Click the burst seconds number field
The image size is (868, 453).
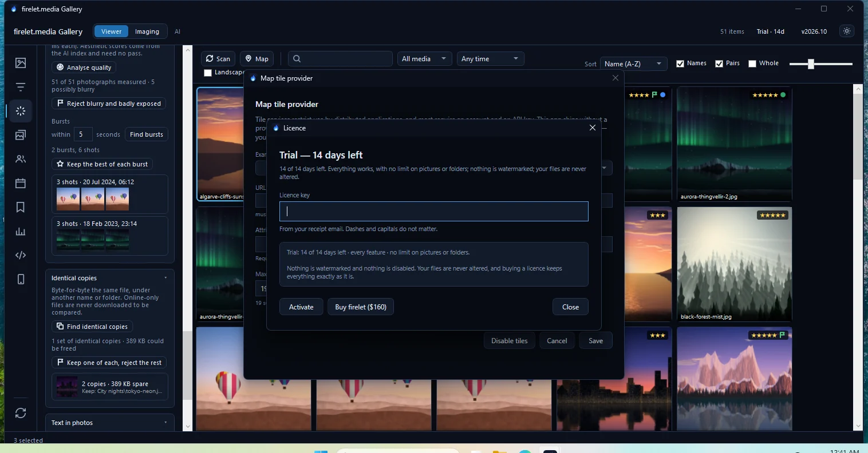click(x=83, y=134)
